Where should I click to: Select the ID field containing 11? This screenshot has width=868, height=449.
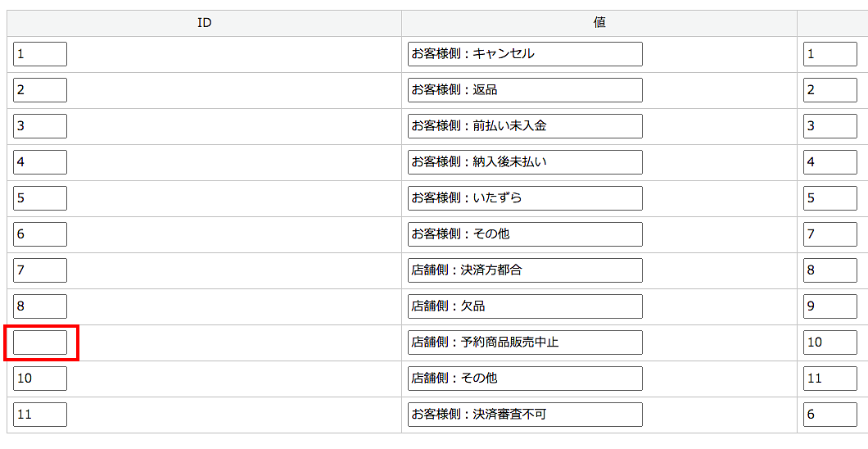pos(40,415)
